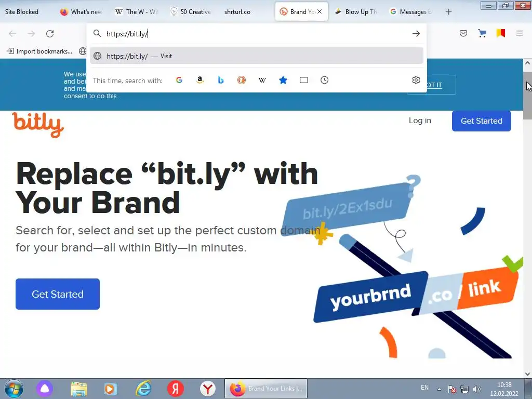Click the bitly logo

(38, 125)
